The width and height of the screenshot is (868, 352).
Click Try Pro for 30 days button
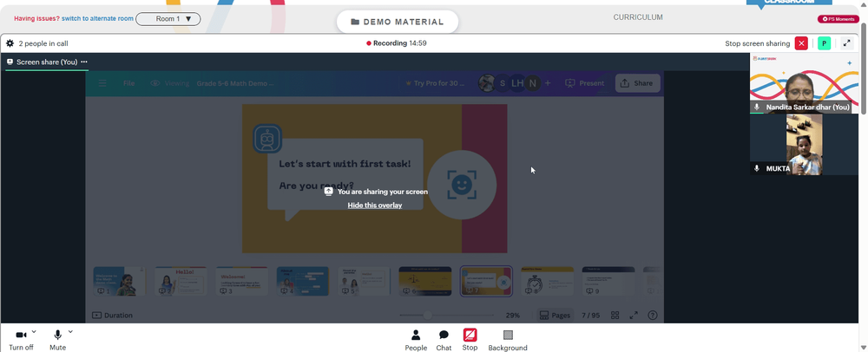(435, 83)
